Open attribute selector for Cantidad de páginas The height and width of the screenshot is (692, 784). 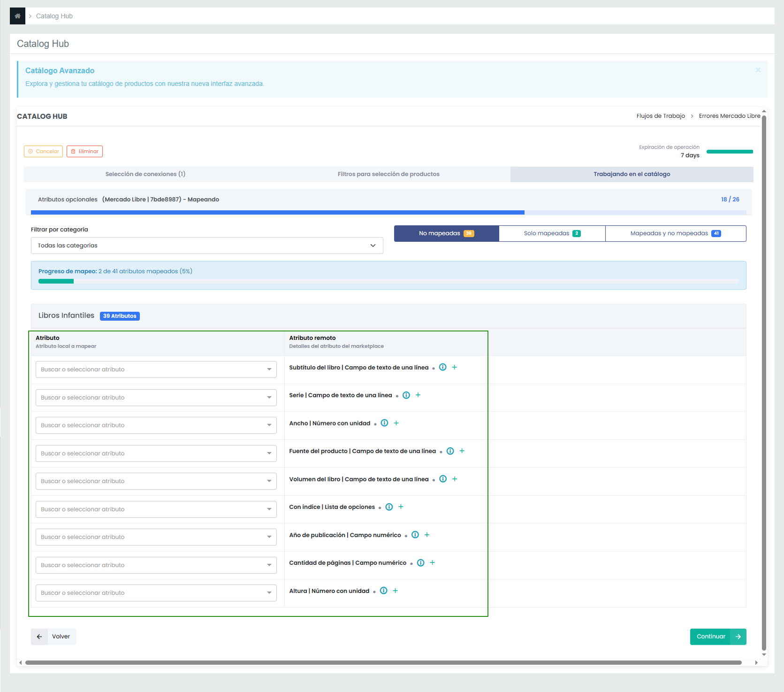[x=156, y=565]
